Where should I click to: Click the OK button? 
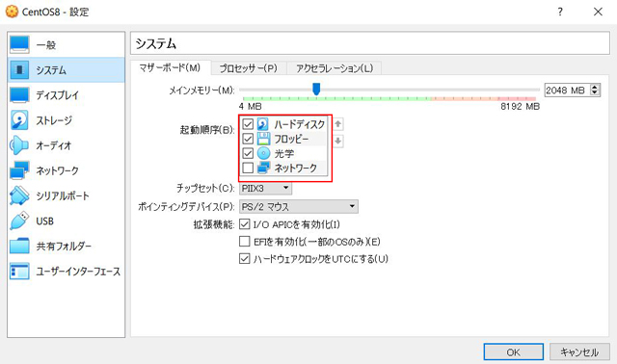514,351
